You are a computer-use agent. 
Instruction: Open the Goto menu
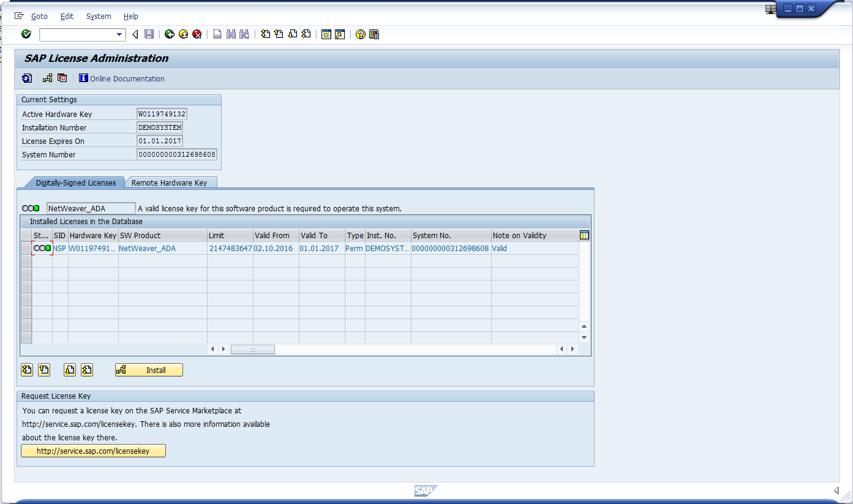click(x=39, y=17)
